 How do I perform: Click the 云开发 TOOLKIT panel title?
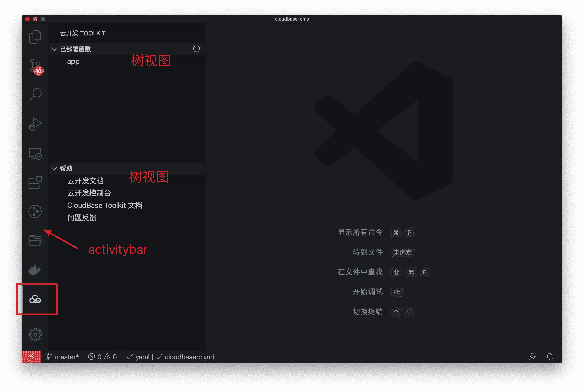click(83, 33)
